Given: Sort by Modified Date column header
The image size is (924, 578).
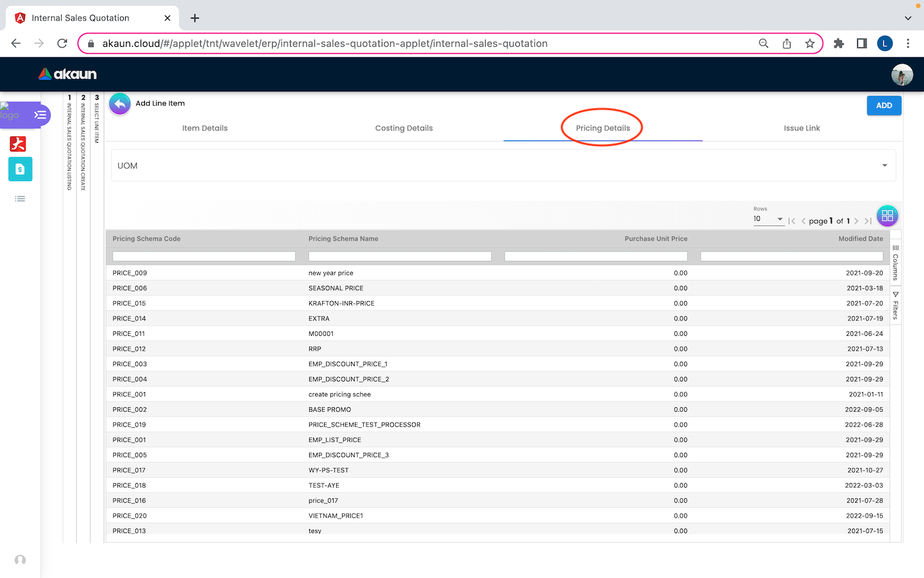Looking at the screenshot, I should 860,239.
